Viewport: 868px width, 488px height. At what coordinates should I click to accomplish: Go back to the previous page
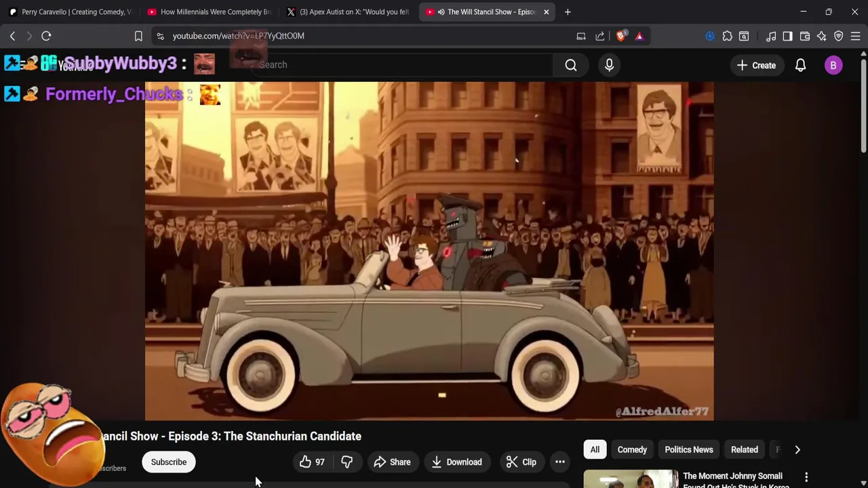pos(12,36)
